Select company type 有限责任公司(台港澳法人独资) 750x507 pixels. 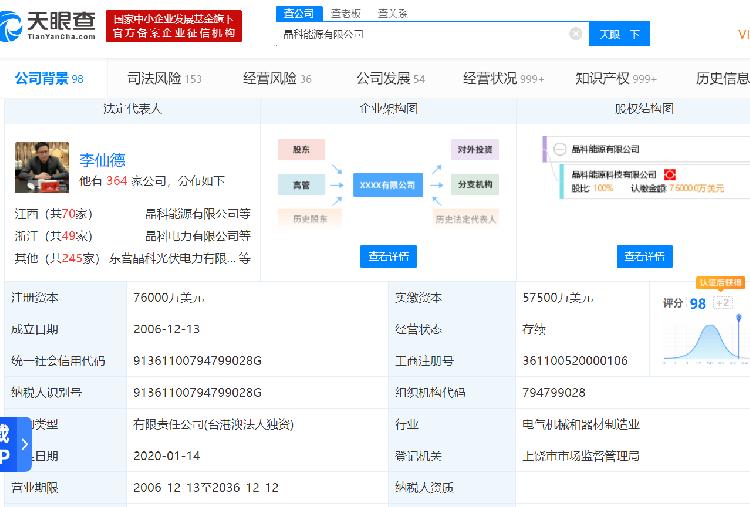click(213, 424)
